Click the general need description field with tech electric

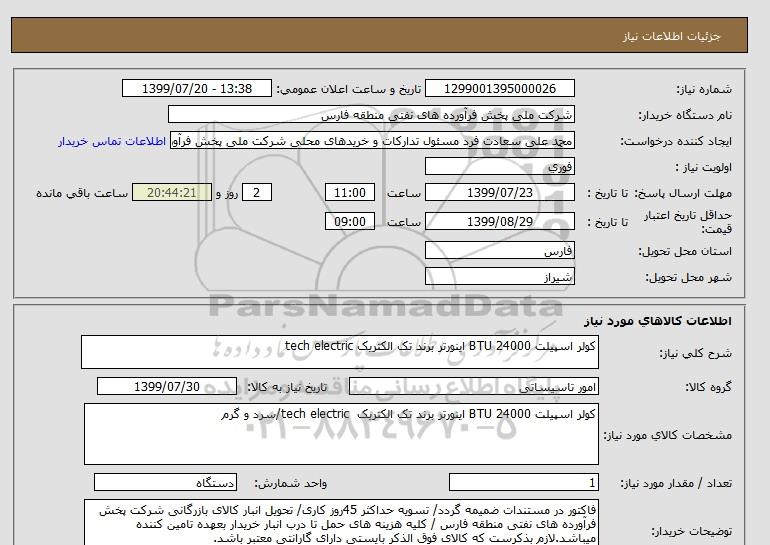tap(340, 352)
